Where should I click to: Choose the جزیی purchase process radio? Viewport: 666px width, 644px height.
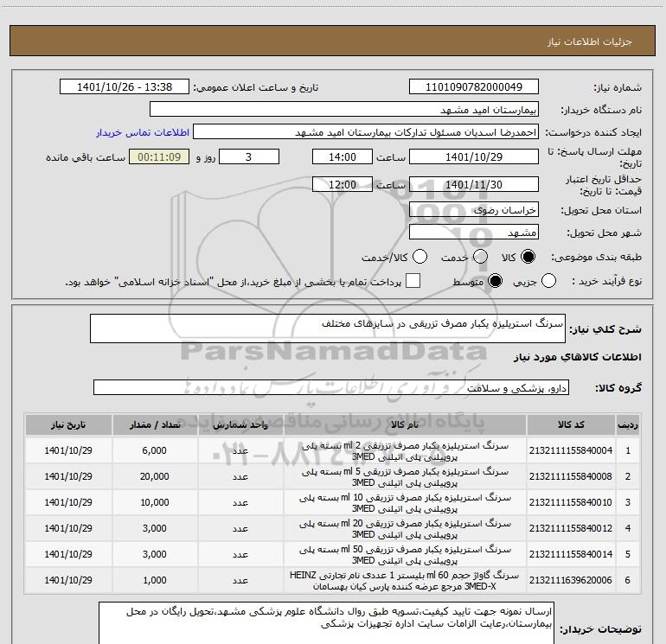coord(548,281)
